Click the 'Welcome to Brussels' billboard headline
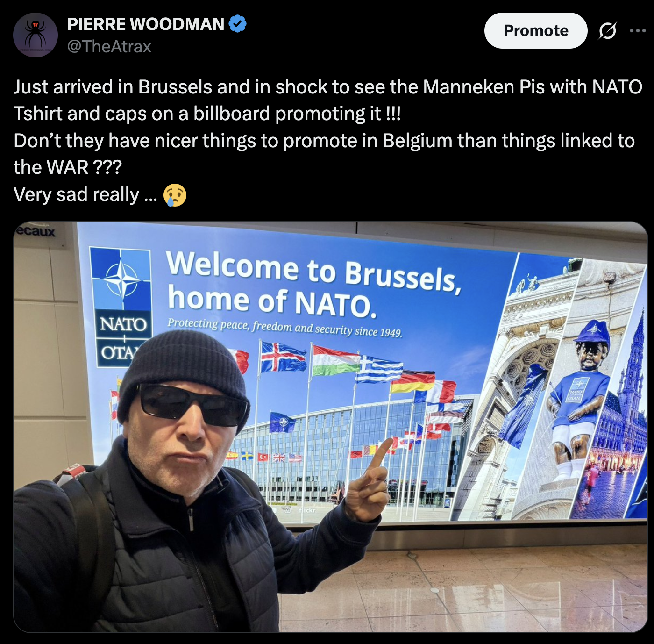 (314, 286)
